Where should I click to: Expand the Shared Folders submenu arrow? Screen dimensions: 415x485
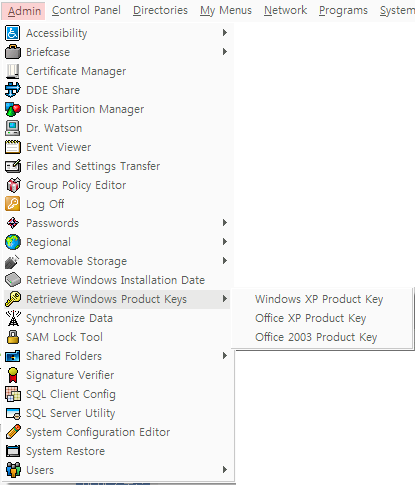(225, 356)
